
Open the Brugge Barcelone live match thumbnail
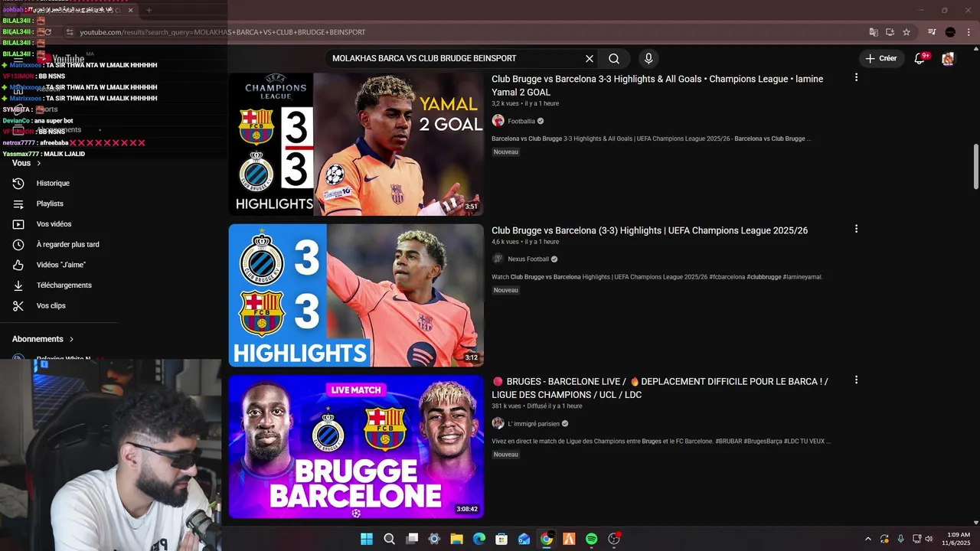(356, 446)
